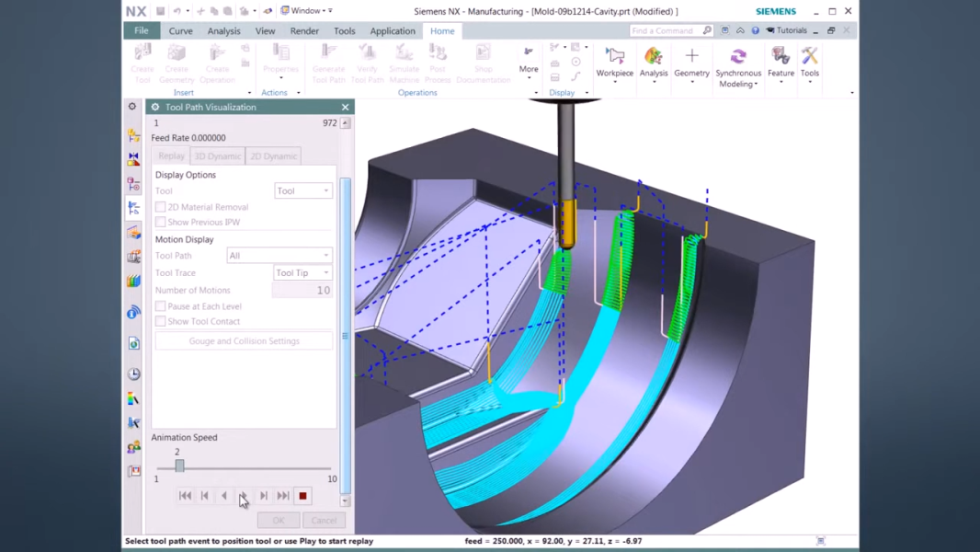Screen dimensions: 980x552
Task: Click the Analysis ribbon icon
Action: click(654, 63)
